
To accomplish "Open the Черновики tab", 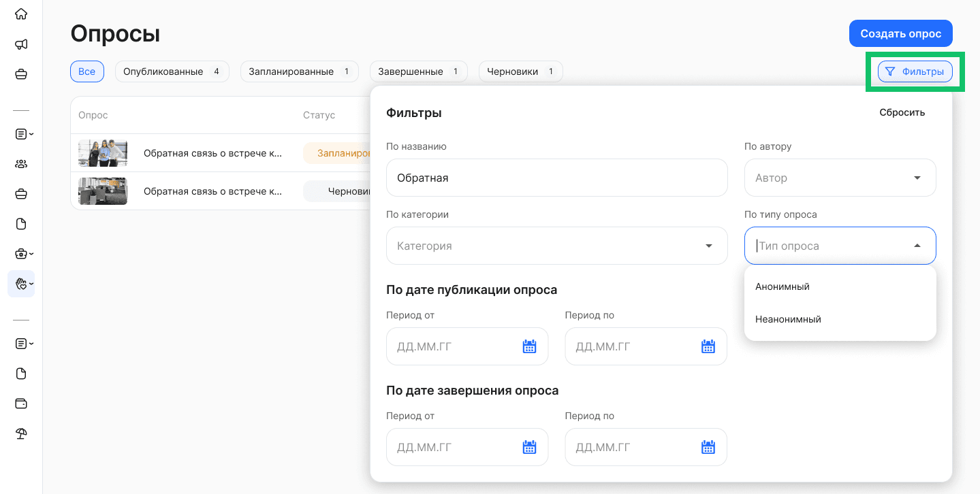I will click(520, 71).
